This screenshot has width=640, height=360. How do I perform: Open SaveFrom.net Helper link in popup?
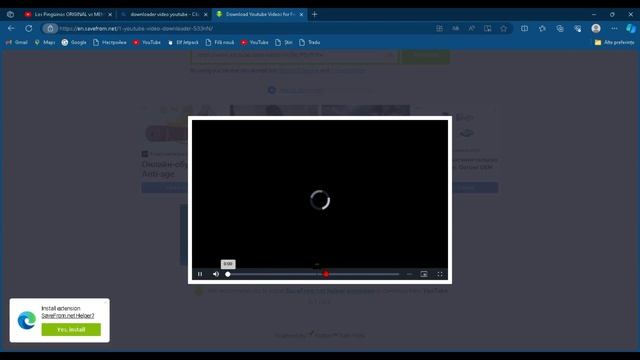click(68, 316)
